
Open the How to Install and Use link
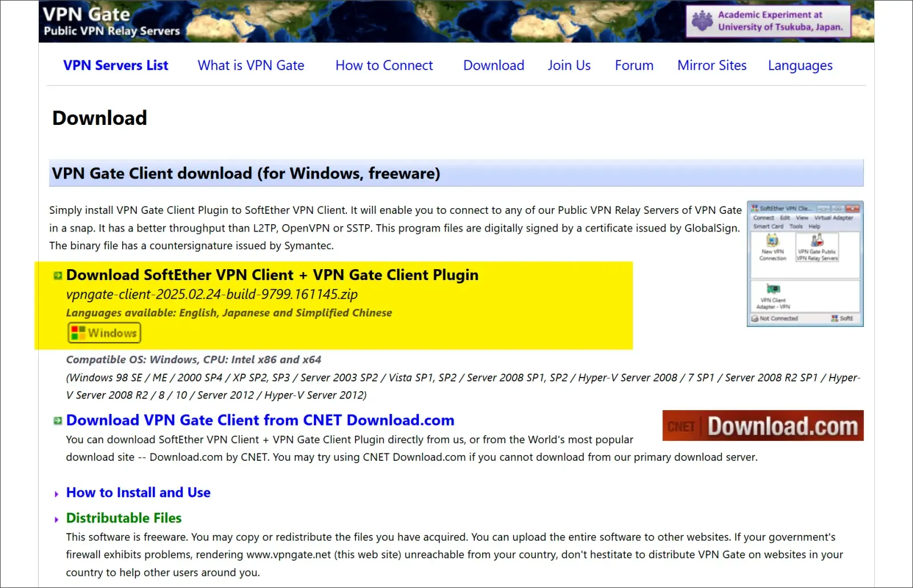[138, 492]
